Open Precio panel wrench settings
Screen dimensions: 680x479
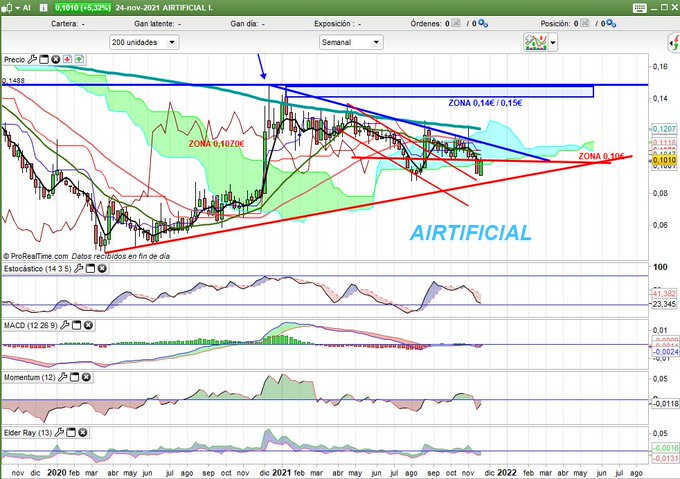pos(32,59)
